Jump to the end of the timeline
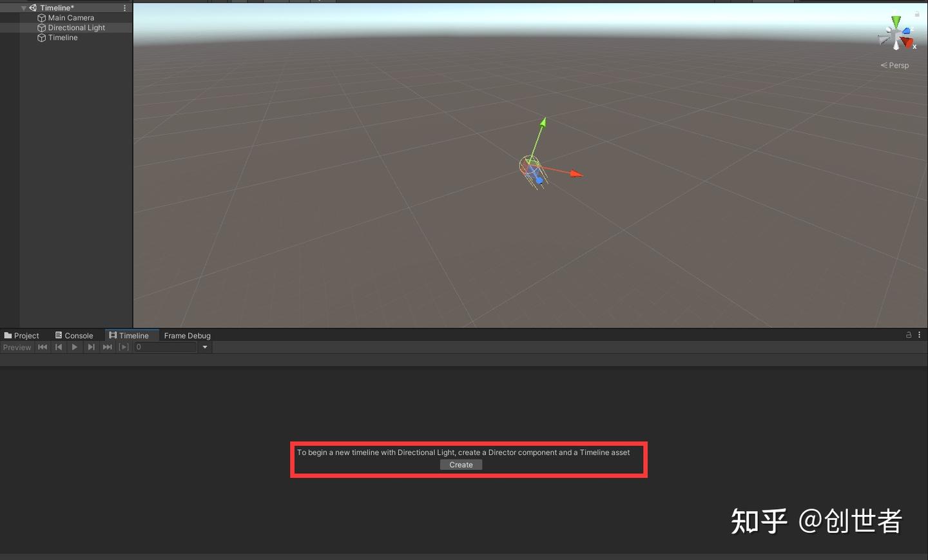Viewport: 928px width, 560px height. coord(107,347)
